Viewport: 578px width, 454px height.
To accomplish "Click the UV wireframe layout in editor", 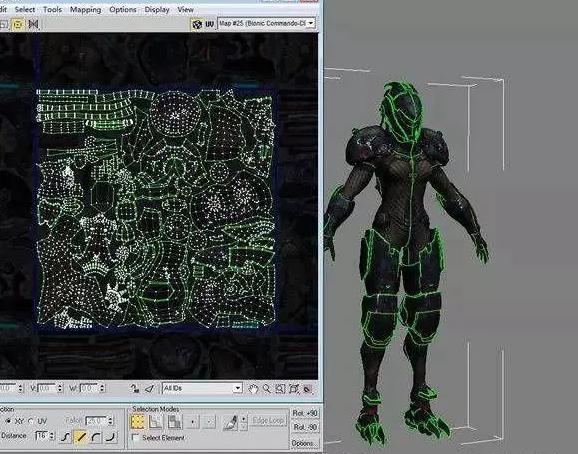I will [156, 209].
